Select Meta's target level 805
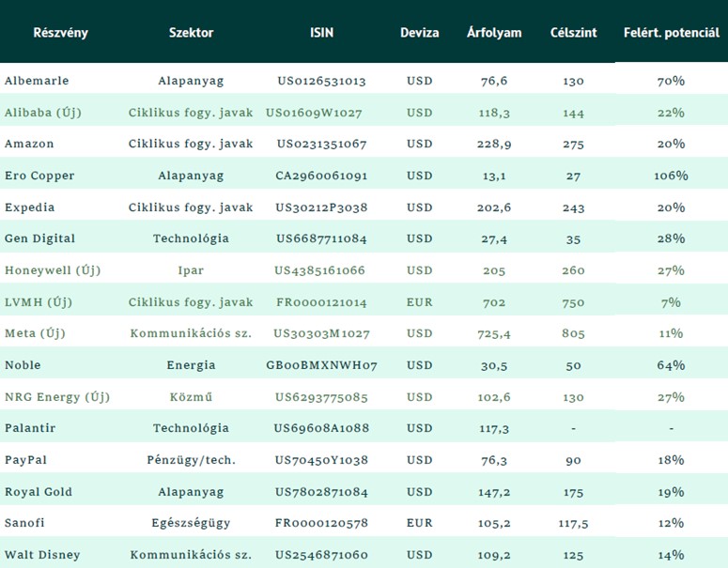The image size is (728, 568). coord(573,333)
